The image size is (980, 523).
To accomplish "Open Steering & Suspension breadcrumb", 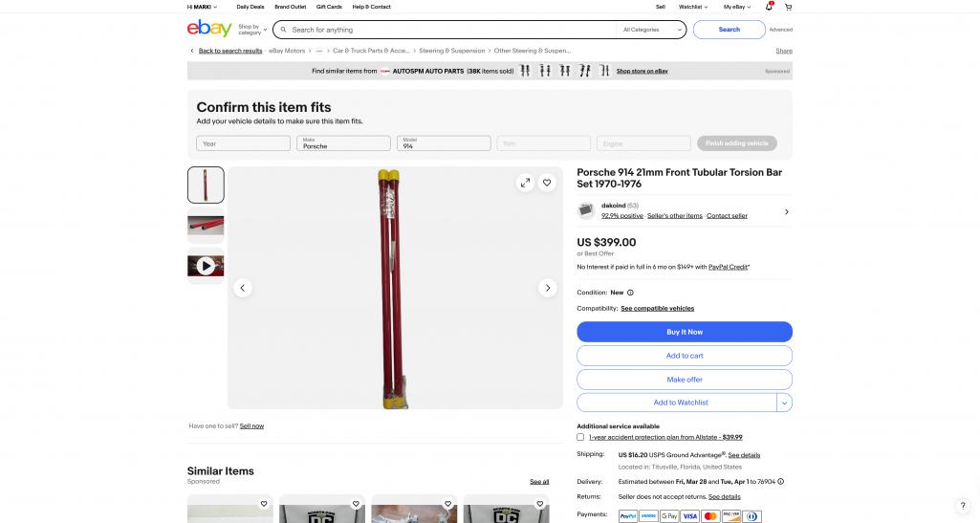I will [x=452, y=51].
